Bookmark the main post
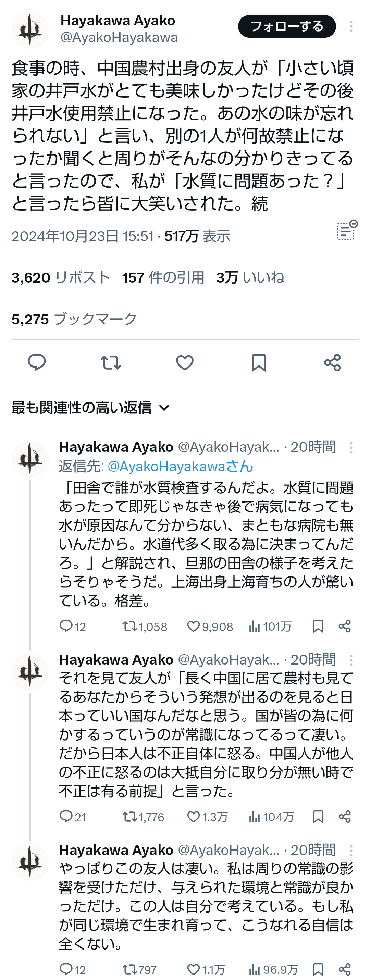Screen dimensions: 370x980 (258, 362)
